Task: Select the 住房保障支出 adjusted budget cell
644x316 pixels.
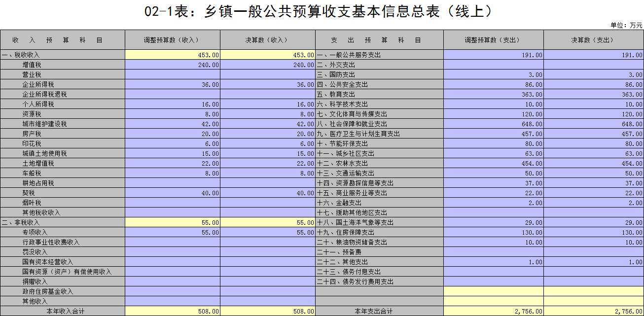Action: [x=493, y=232]
